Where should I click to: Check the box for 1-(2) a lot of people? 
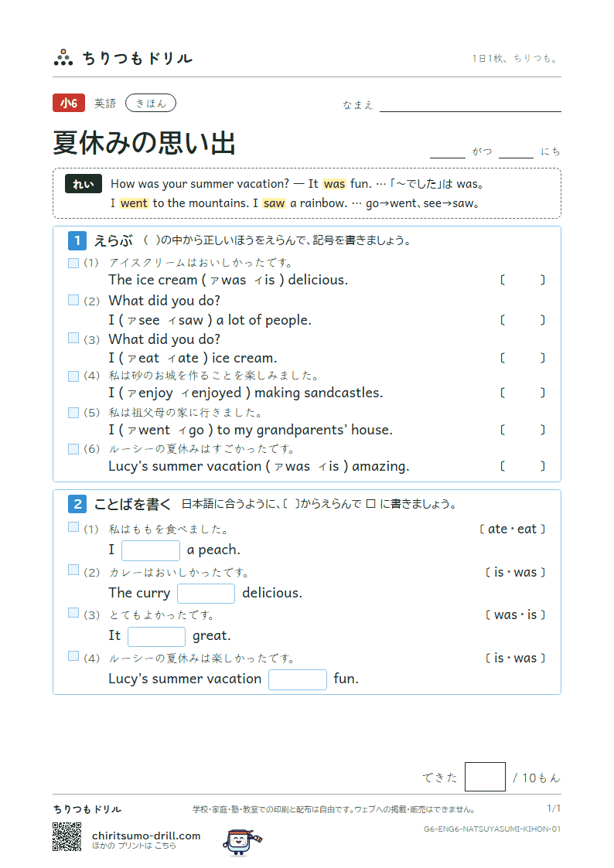(73, 300)
